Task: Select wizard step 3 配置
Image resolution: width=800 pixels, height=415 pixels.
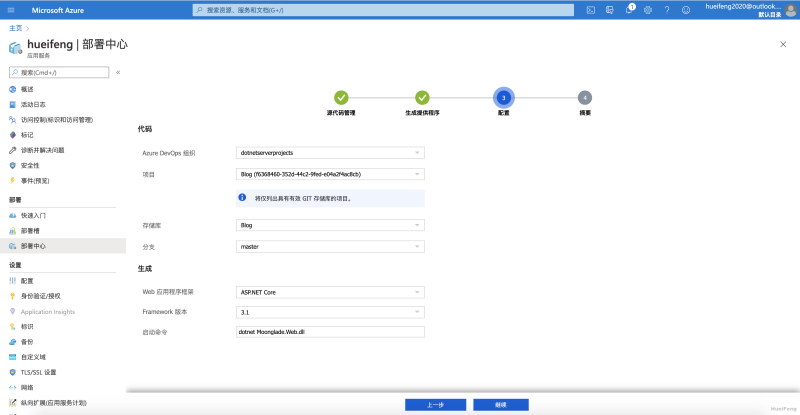Action: click(504, 97)
